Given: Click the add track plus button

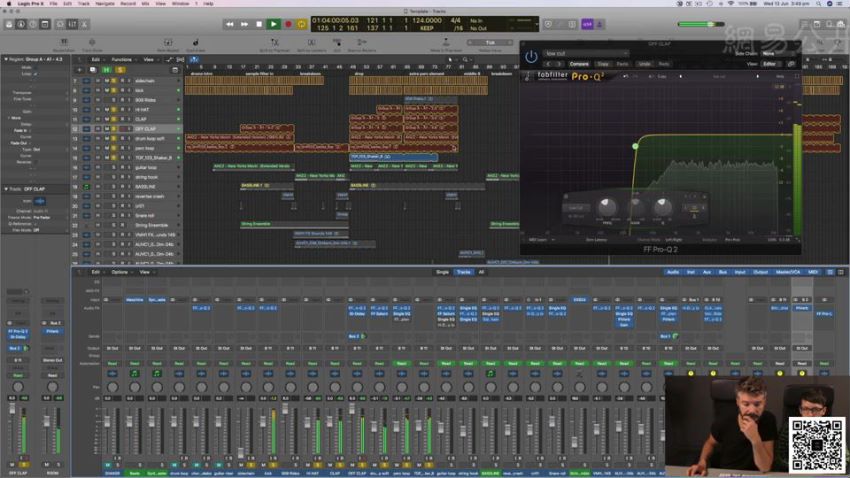Looking at the screenshot, I should pos(80,70).
